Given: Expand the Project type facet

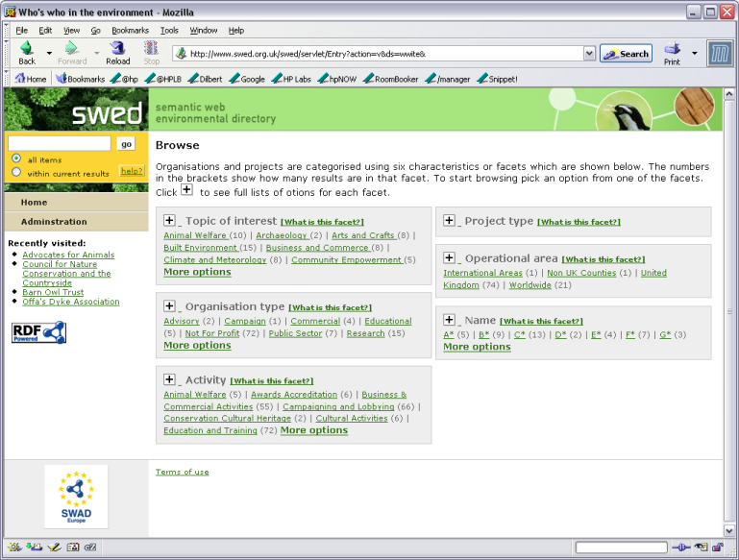Looking at the screenshot, I should click(x=449, y=221).
